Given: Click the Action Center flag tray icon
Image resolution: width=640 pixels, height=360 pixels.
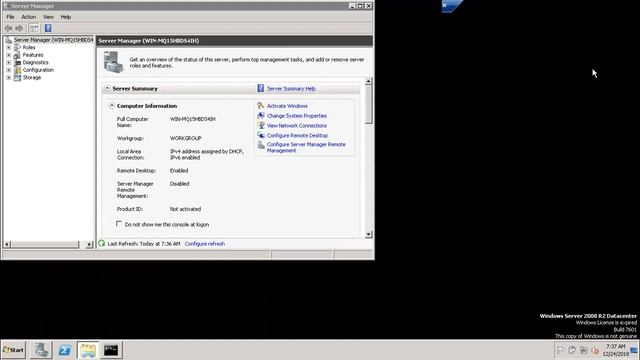Looking at the screenshot, I should [x=561, y=350].
